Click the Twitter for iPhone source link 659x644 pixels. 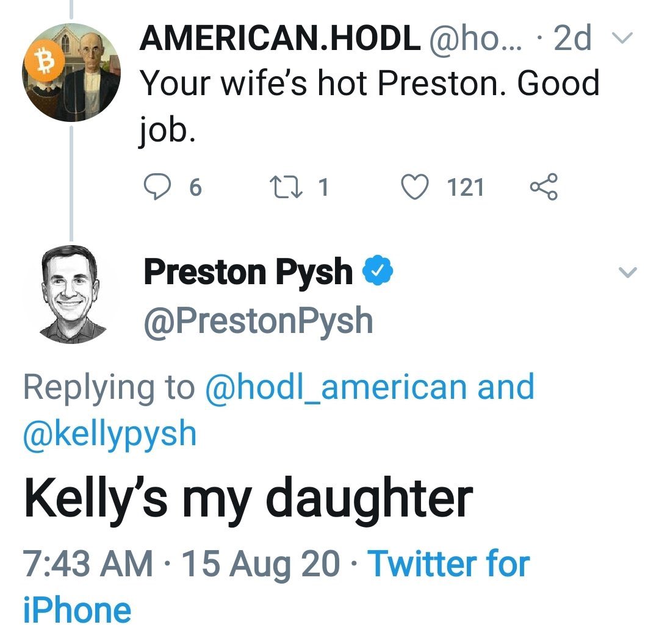coord(448,564)
